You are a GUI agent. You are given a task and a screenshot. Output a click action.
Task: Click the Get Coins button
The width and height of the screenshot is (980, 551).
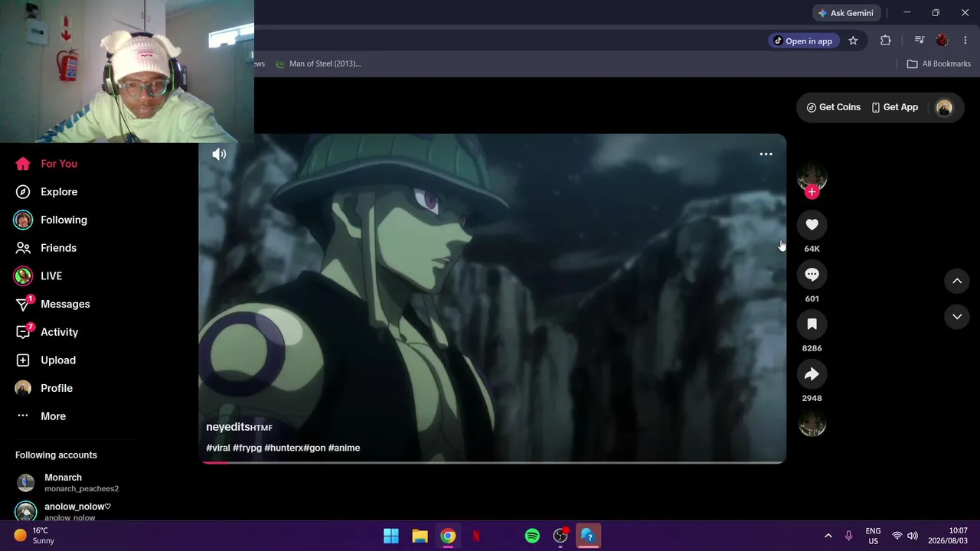834,107
